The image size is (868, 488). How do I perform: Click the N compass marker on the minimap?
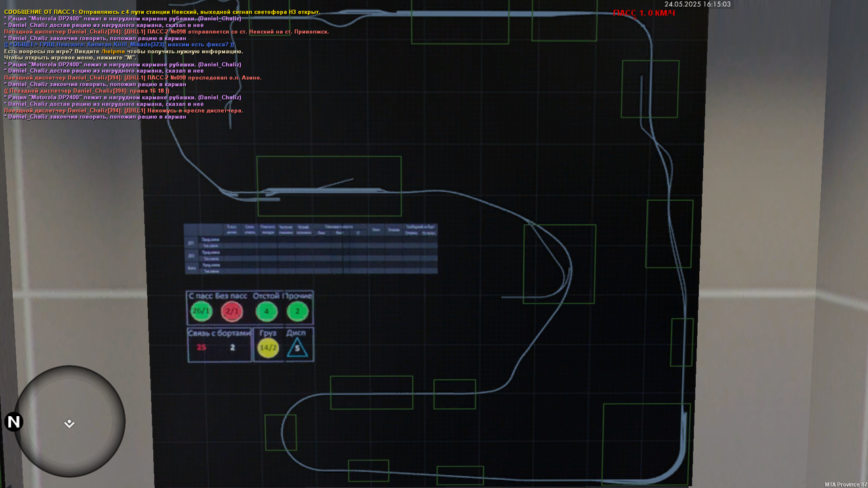(14, 422)
